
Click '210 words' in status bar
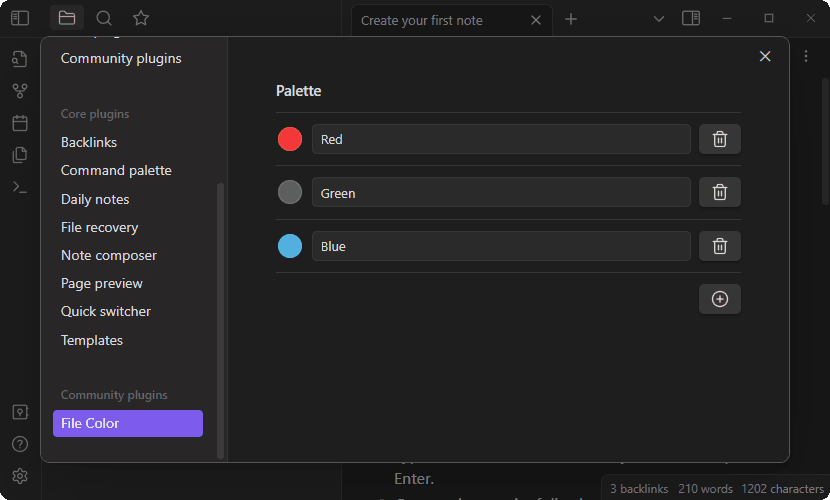coord(705,489)
